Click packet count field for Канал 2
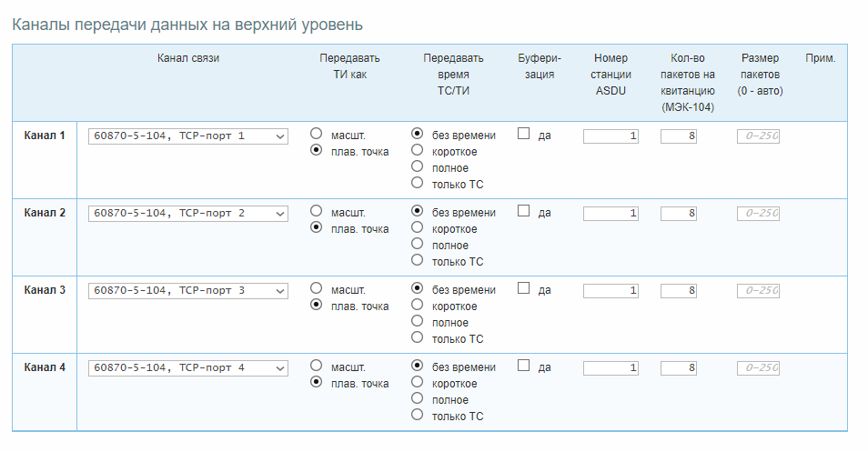Screen dimensions: 868x452 click(679, 214)
